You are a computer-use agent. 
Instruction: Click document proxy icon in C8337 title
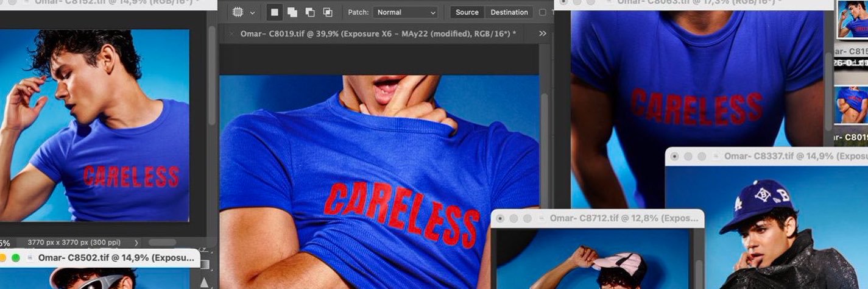click(x=716, y=156)
